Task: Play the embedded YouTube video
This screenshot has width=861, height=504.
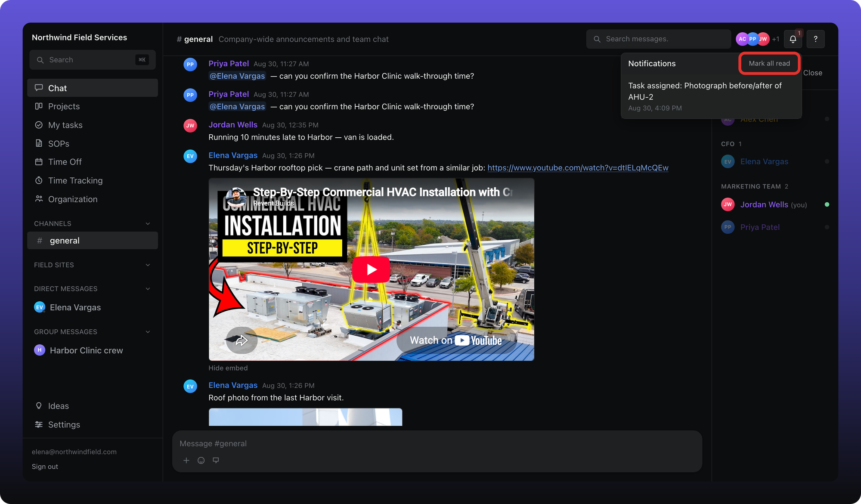Action: [371, 269]
